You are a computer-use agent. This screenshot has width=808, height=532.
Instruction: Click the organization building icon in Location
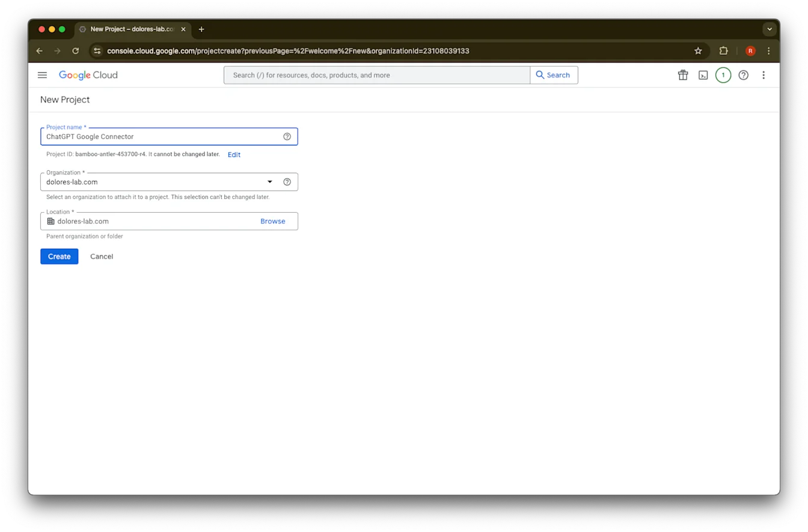(50, 221)
